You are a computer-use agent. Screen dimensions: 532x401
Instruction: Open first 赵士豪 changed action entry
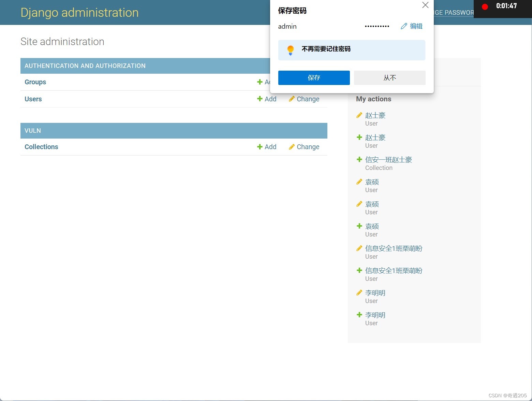tap(375, 115)
